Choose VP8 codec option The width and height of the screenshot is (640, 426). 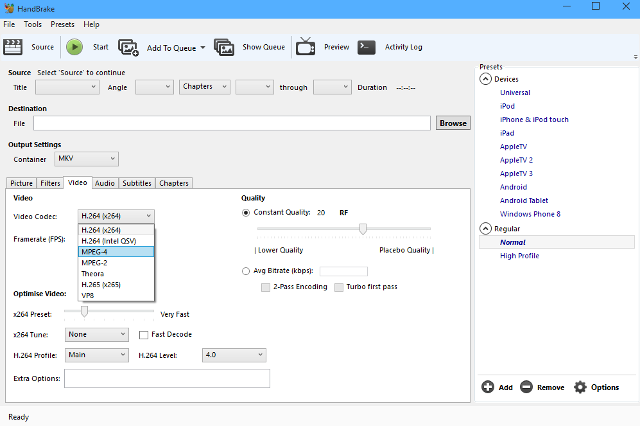tap(116, 295)
